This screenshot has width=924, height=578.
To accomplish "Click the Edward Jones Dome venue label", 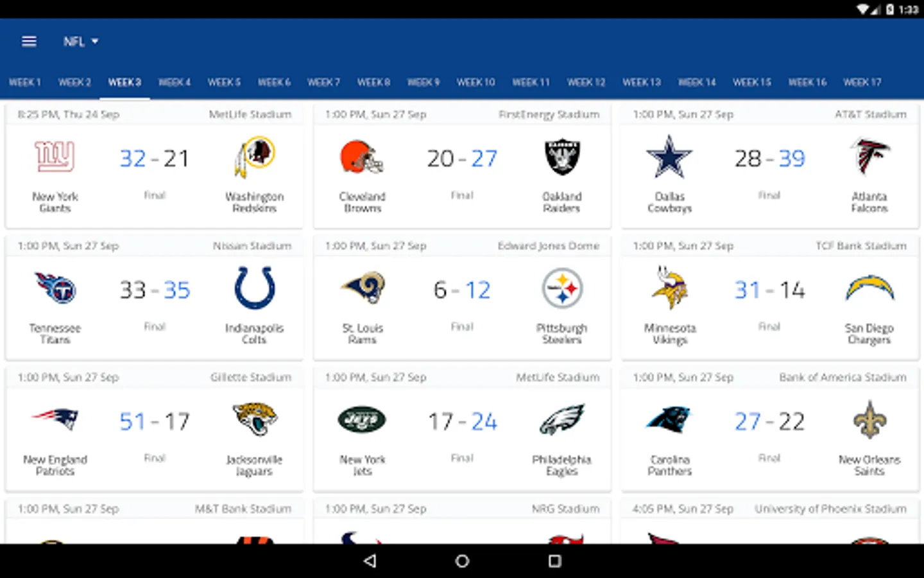I will (549, 246).
